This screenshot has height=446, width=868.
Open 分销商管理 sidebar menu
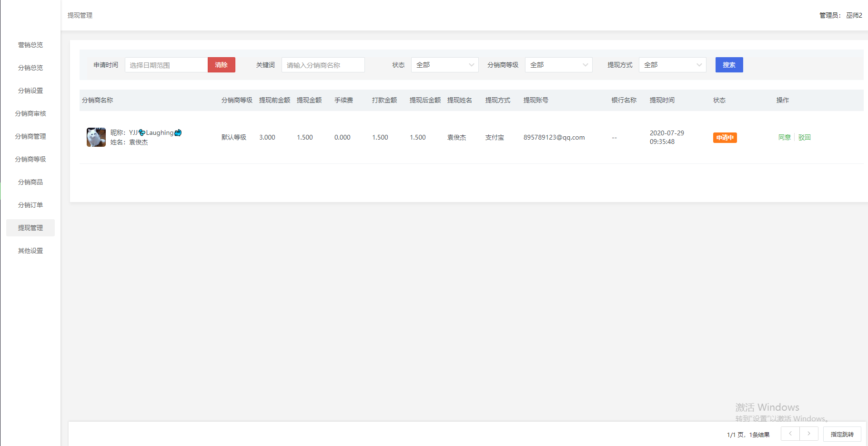[x=30, y=136]
